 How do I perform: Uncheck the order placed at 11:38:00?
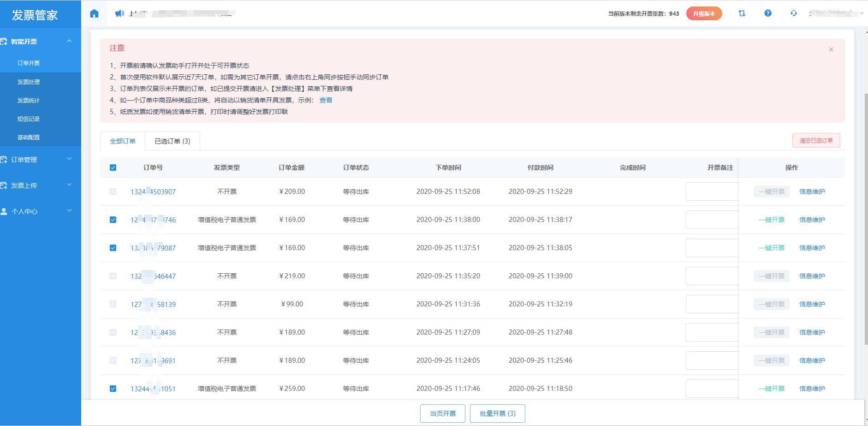113,220
